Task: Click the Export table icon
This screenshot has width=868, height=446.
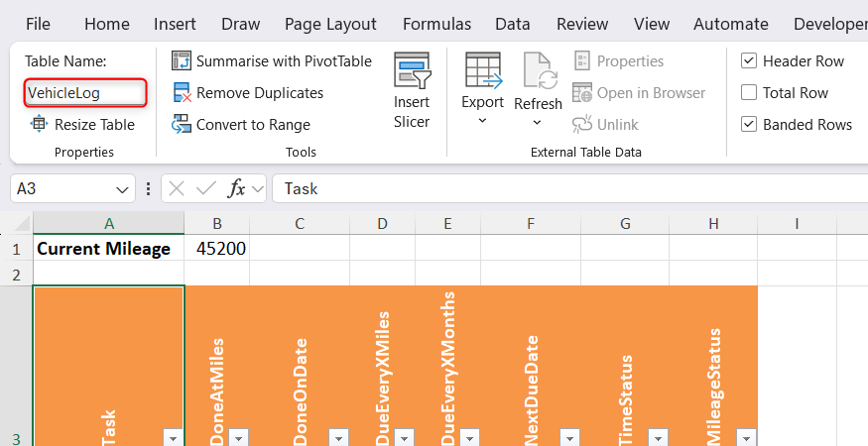Action: click(483, 69)
